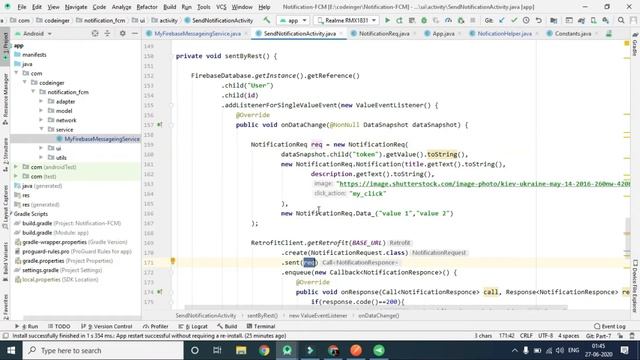Open the TODO tool window

59,327
